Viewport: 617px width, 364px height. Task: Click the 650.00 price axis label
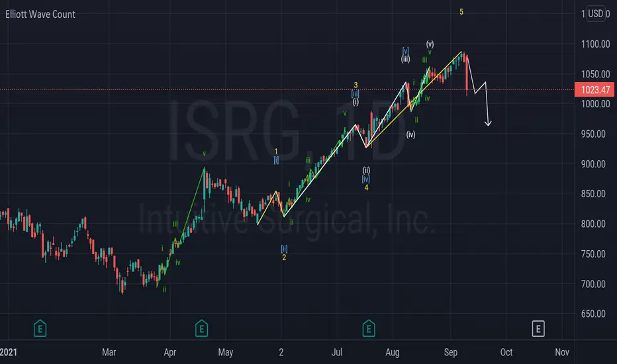pyautogui.click(x=593, y=314)
